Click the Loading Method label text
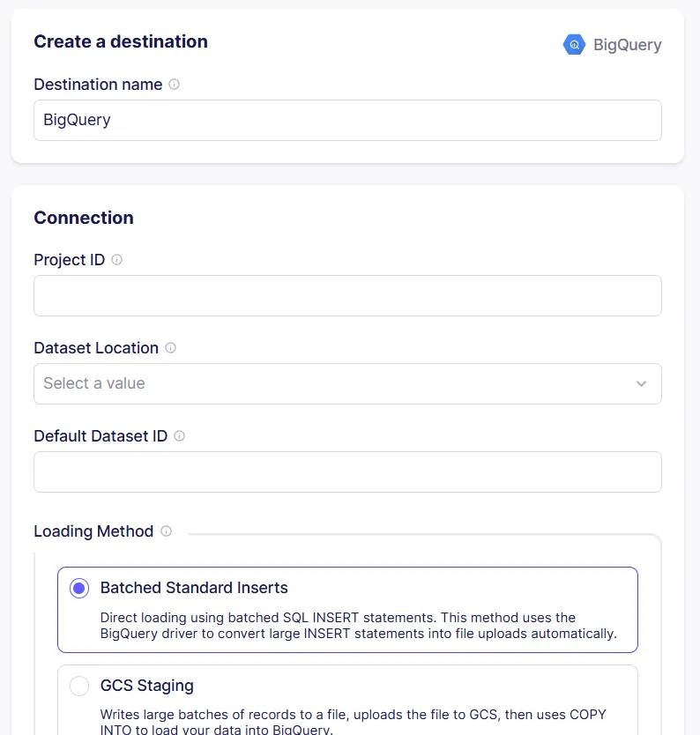700x735 pixels. (x=93, y=531)
